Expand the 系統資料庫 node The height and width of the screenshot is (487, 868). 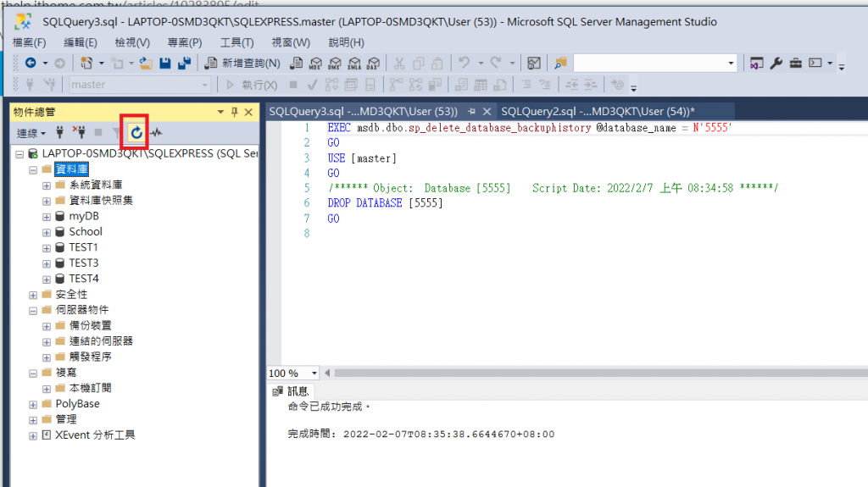(47, 185)
